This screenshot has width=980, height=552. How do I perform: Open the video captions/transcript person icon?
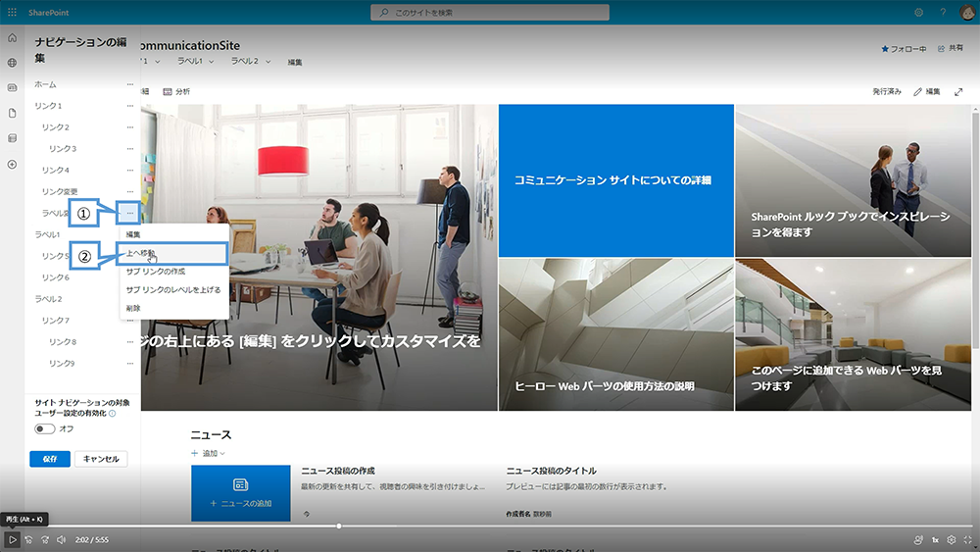click(918, 539)
